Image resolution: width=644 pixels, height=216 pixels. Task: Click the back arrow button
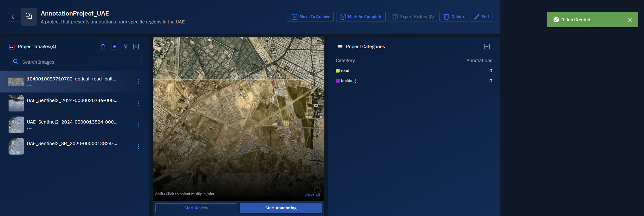coord(13,17)
